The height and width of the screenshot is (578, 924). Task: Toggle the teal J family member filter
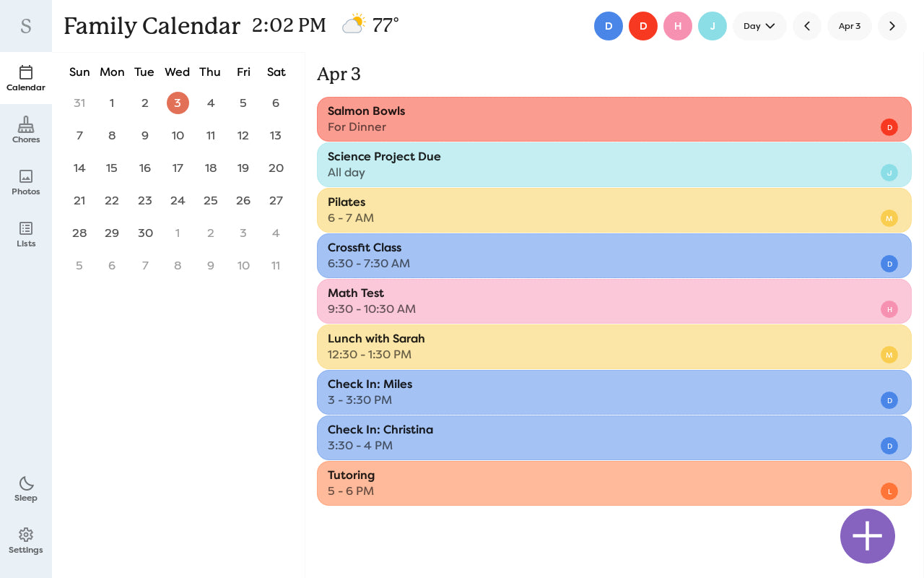[x=712, y=26]
